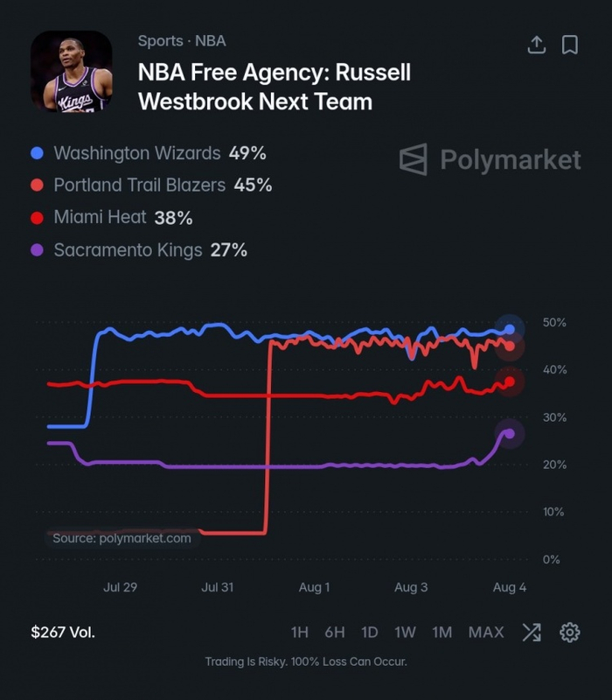Click the Kings 27% endpoint marker
The height and width of the screenshot is (700, 612).
pos(510,433)
